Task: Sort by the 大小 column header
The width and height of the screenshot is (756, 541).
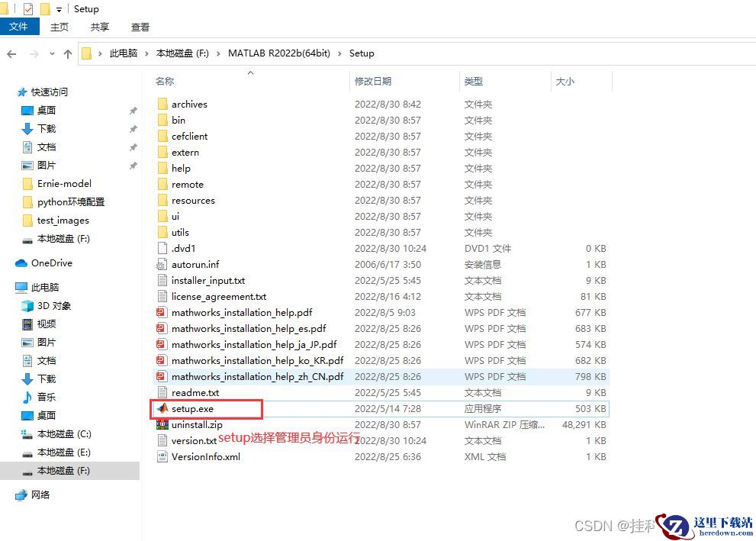Action: click(x=565, y=81)
